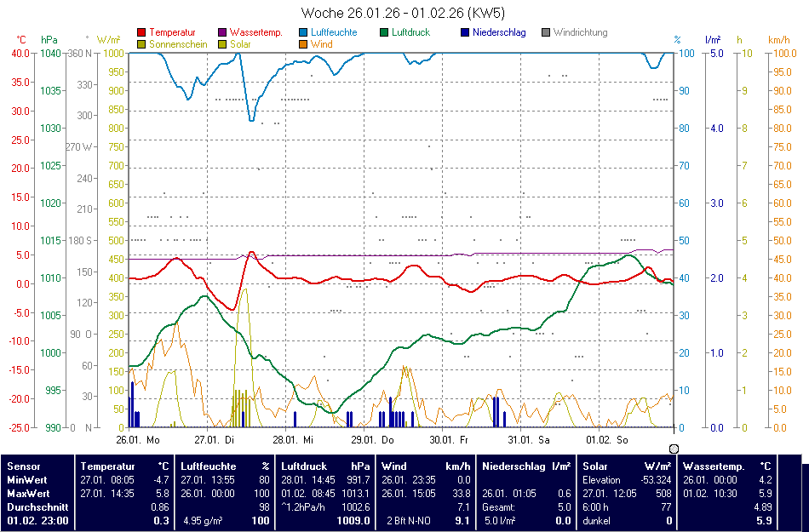
Task: Click the Niederschlag l/m² table header
Action: point(526,466)
